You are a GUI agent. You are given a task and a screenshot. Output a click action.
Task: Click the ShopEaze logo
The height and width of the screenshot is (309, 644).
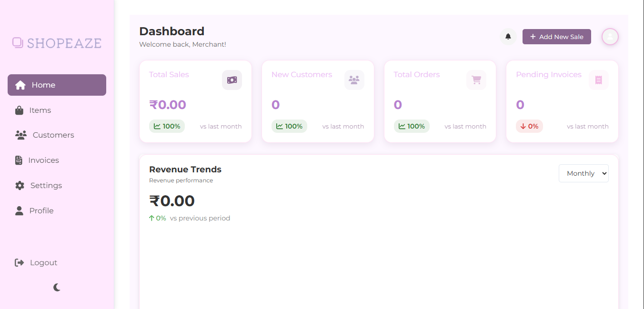57,43
